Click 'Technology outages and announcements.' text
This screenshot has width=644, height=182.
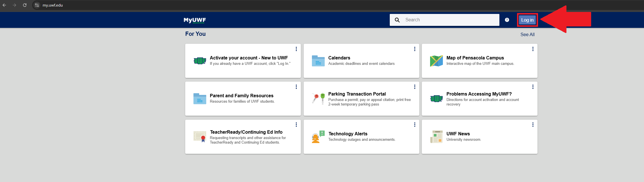[362, 140]
